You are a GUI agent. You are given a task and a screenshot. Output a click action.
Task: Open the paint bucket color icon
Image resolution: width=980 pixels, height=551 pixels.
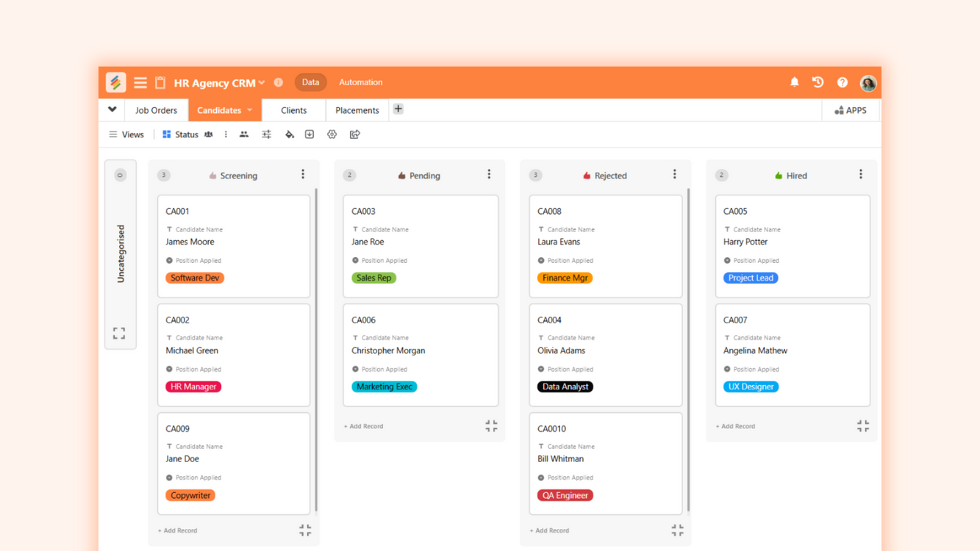pos(289,134)
